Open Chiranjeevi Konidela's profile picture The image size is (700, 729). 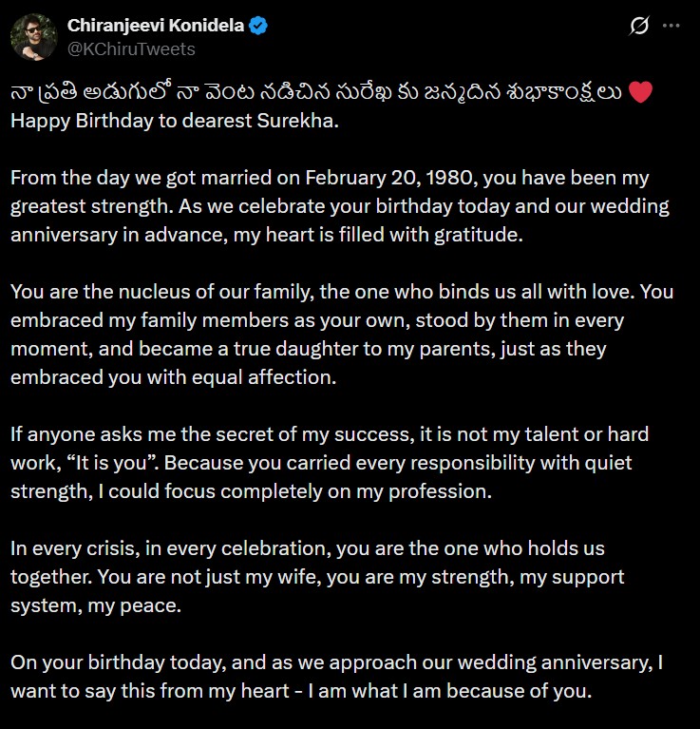(34, 38)
